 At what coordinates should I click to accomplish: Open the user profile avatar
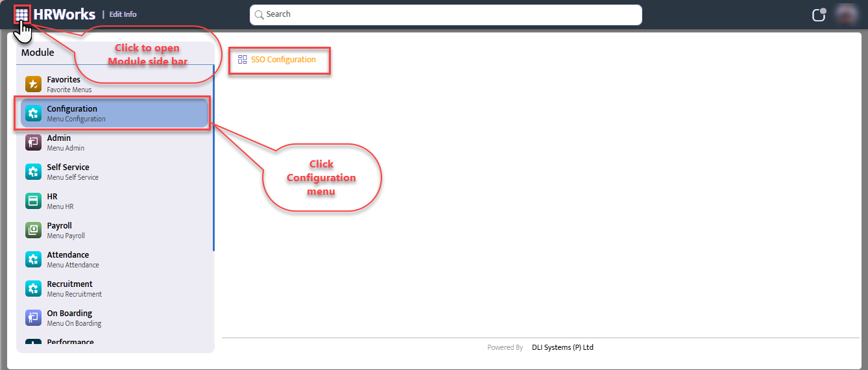point(846,14)
